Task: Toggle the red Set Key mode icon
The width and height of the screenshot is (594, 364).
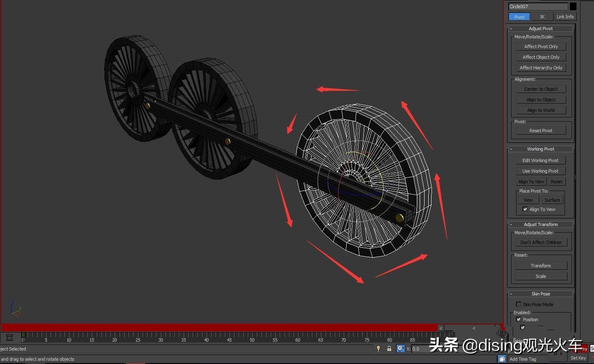Action: pyautogui.click(x=578, y=348)
